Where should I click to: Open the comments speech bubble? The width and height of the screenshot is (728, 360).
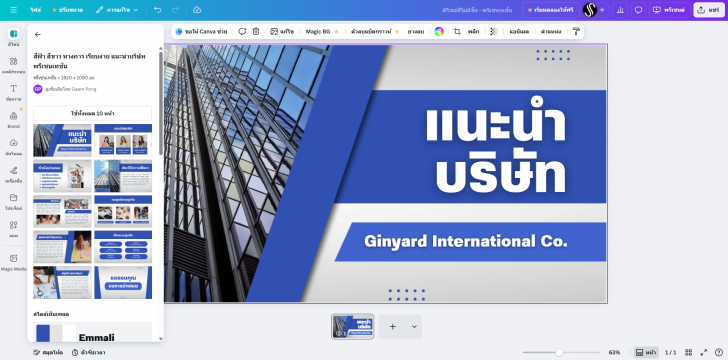coord(638,10)
